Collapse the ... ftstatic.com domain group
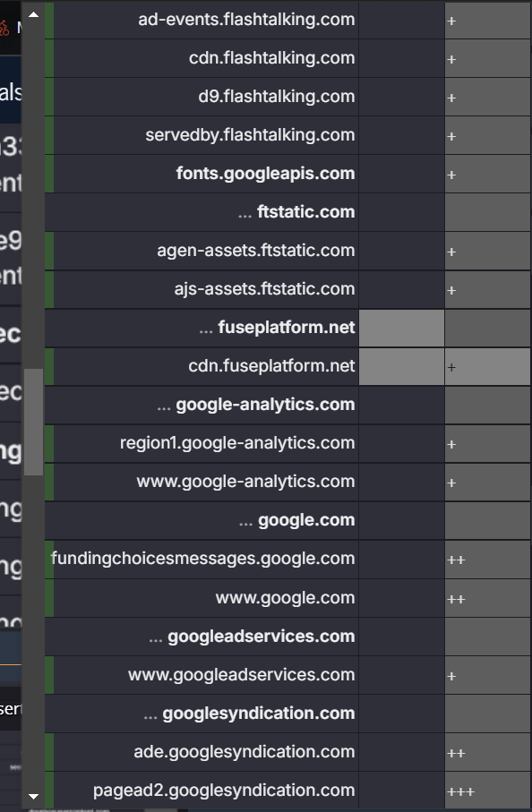The image size is (532, 812). point(296,212)
